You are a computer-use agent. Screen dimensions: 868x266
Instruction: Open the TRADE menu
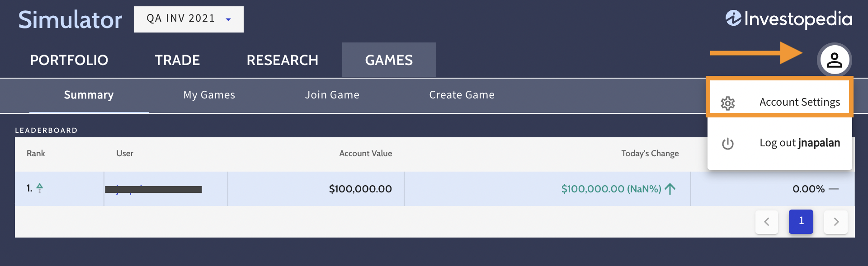tap(177, 60)
